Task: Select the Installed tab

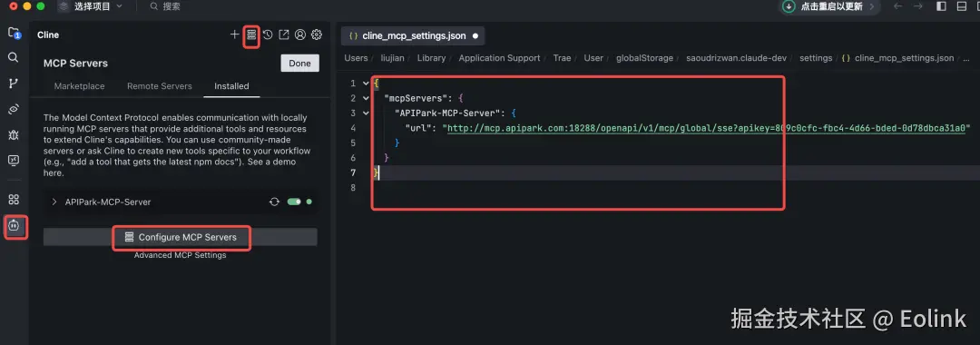Action: point(232,86)
